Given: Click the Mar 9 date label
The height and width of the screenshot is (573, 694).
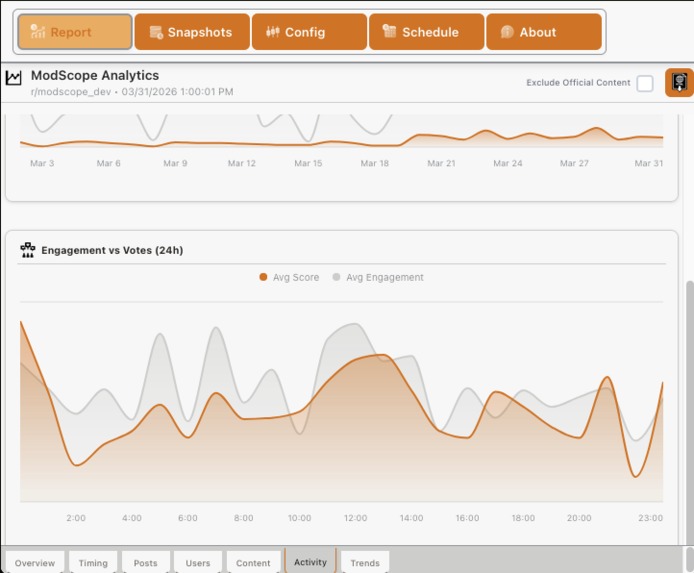Looking at the screenshot, I should tap(175, 163).
